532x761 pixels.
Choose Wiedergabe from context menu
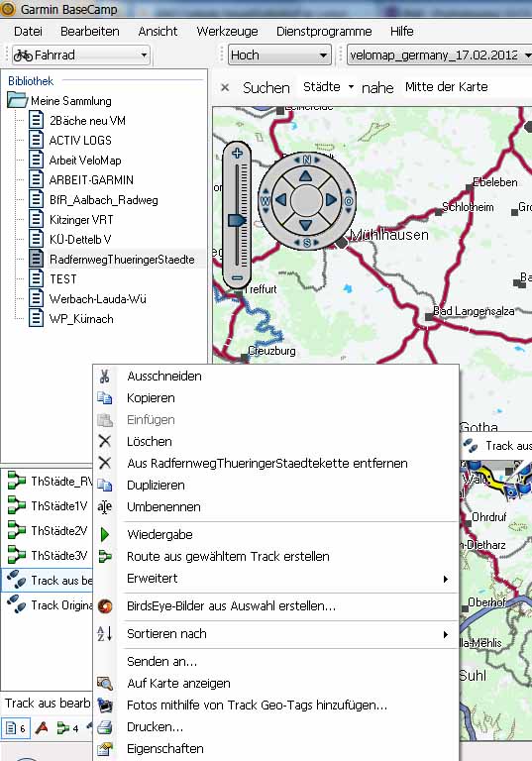[x=275, y=535]
